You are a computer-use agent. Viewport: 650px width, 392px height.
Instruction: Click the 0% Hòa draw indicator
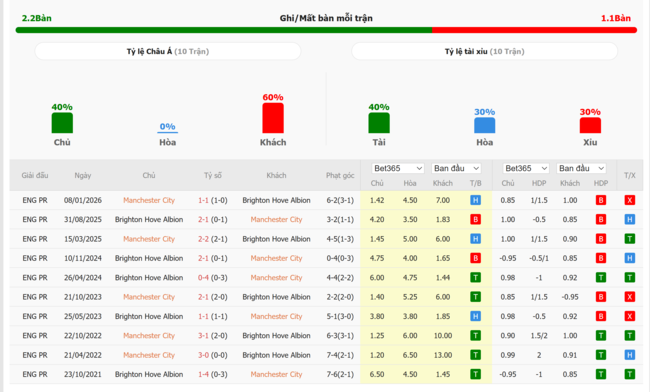167,128
